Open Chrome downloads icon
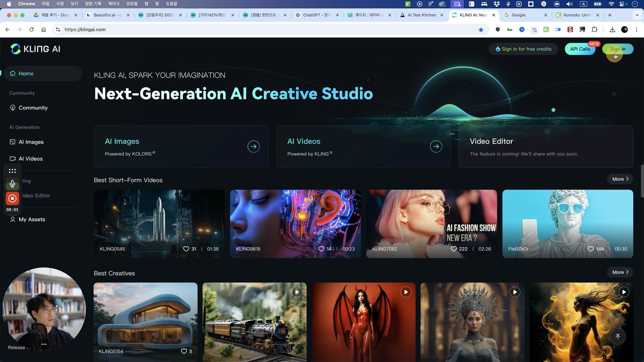This screenshot has height=362, width=644. point(612,29)
